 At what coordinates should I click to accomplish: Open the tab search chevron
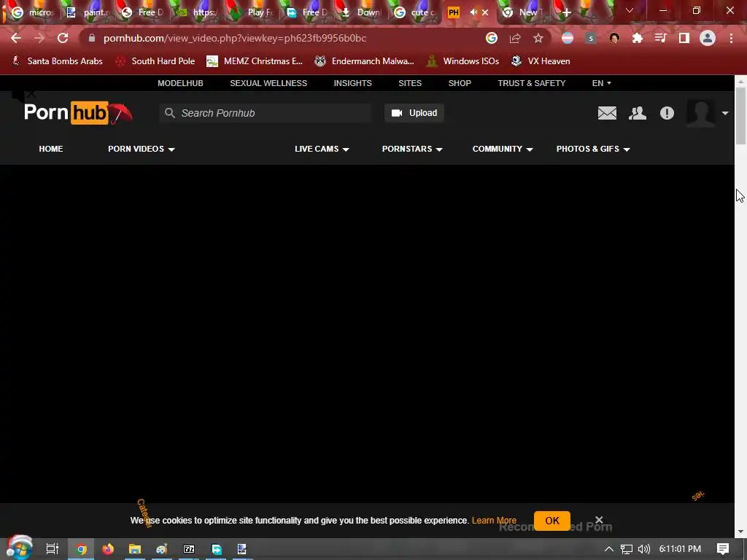(x=630, y=10)
